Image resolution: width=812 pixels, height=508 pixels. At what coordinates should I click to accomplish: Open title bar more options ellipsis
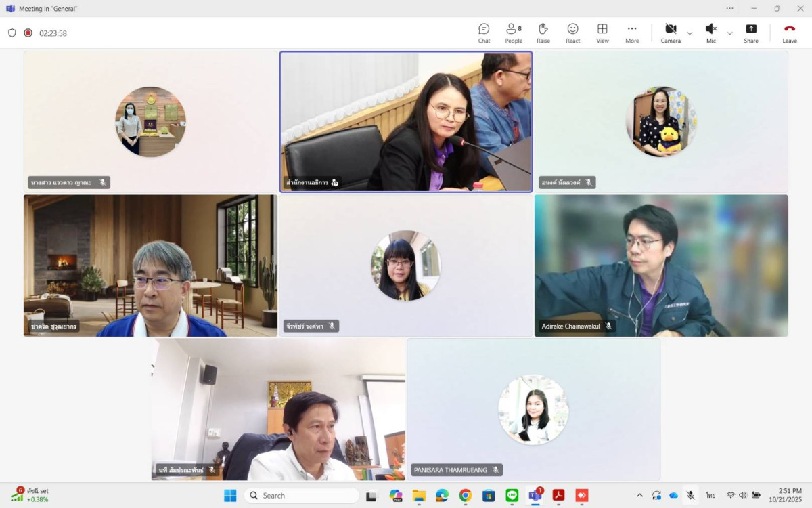(x=729, y=8)
